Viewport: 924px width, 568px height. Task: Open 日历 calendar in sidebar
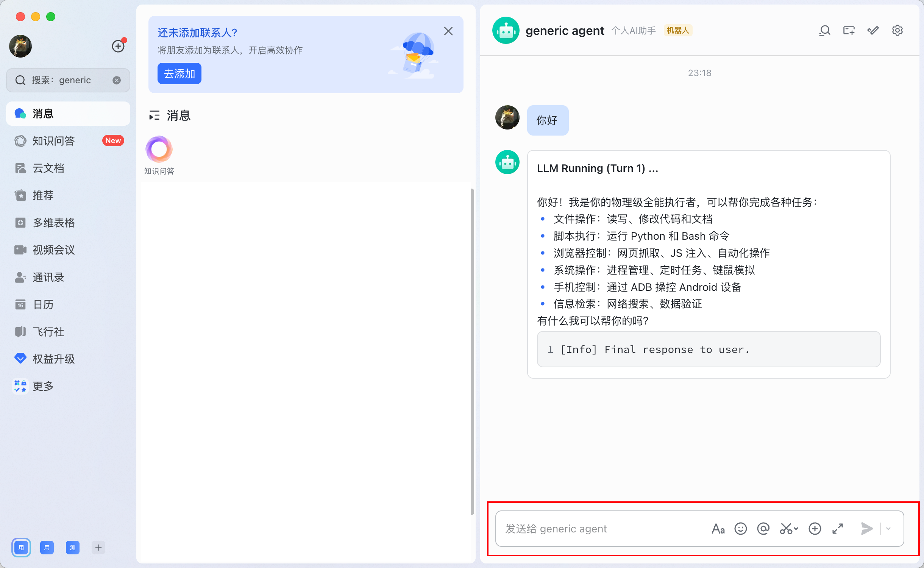click(x=43, y=304)
